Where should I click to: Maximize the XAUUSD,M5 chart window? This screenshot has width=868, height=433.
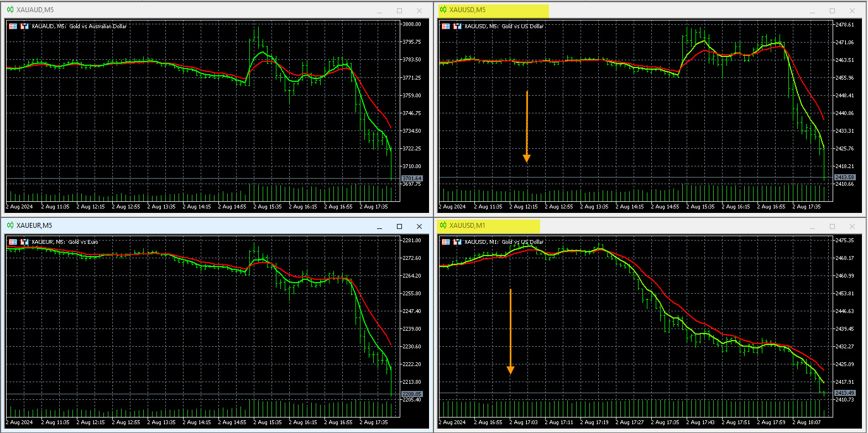tap(832, 11)
